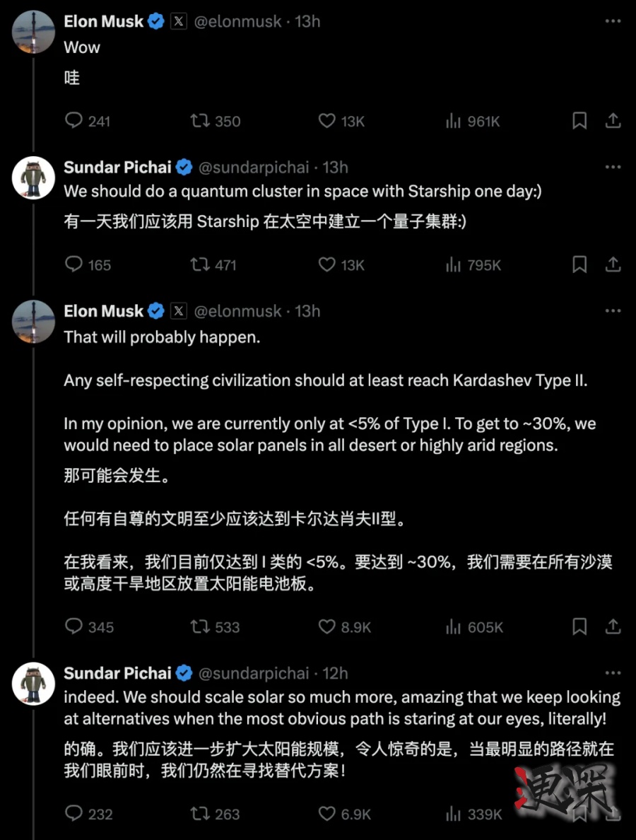This screenshot has height=840, width=636.
Task: Open Elon Musk's profile name on the "Wow" tweet
Action: [104, 21]
